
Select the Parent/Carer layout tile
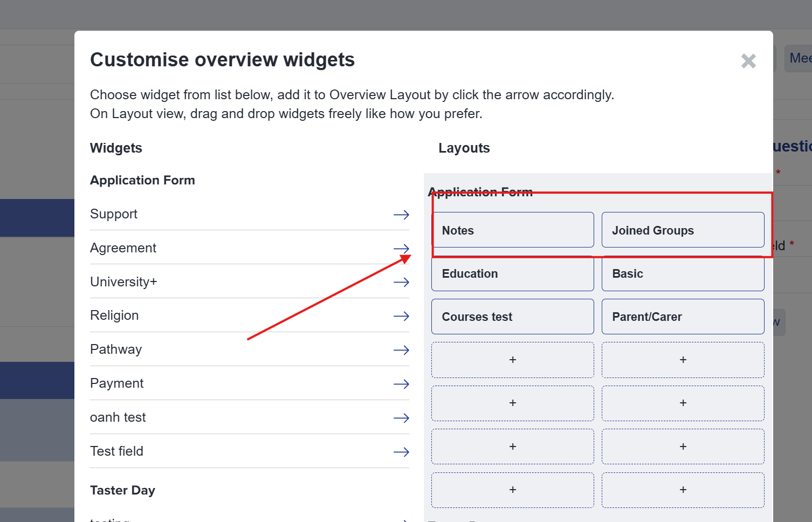click(683, 317)
